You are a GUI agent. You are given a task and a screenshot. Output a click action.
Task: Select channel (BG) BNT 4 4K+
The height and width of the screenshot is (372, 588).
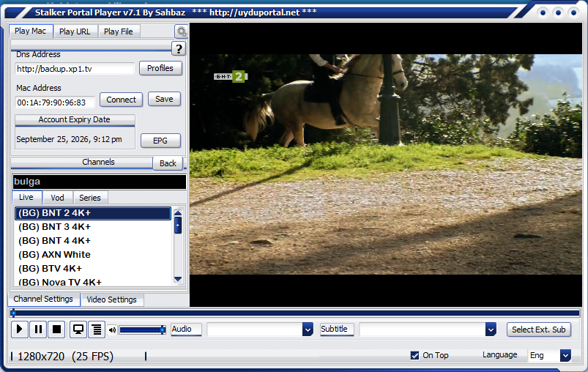click(x=92, y=241)
